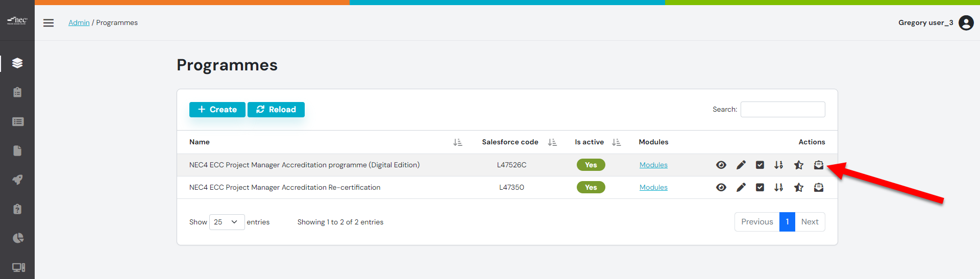
Task: Open the monitor devices sidebar icon
Action: coord(18,267)
